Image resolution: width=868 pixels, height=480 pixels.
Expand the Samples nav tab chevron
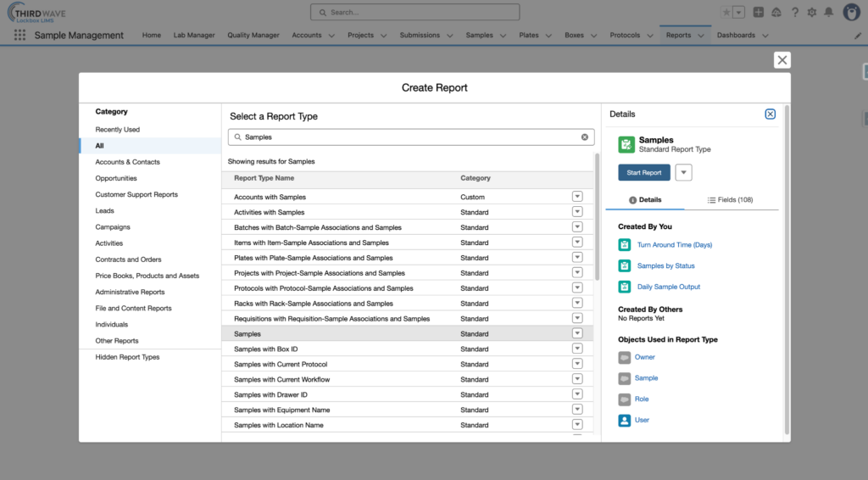click(504, 36)
